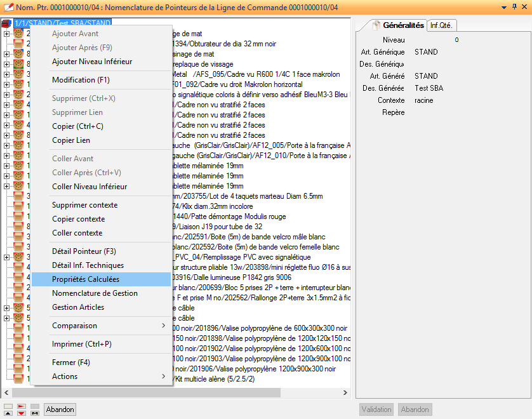
Task: Click the black up-arrow button at bottom left
Action: [8, 413]
